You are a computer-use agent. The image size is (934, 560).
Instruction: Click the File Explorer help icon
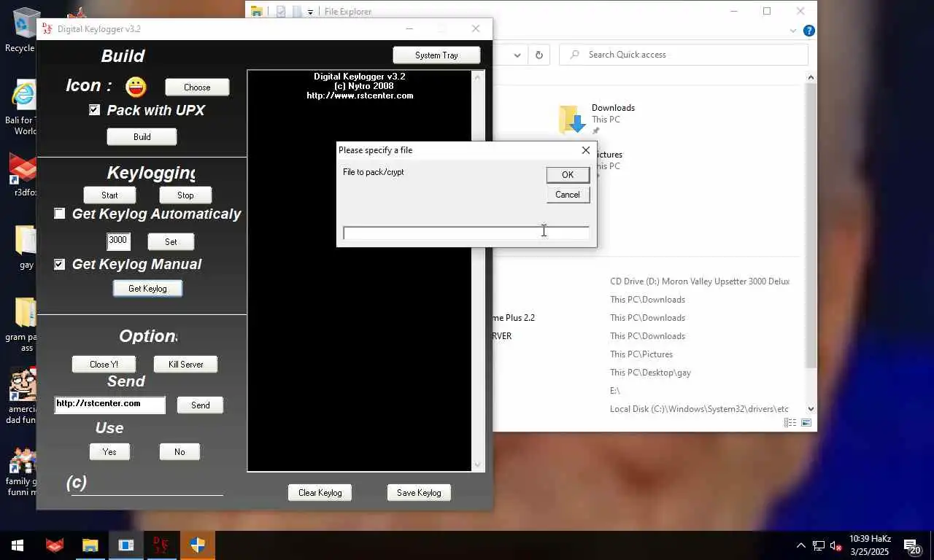[808, 31]
